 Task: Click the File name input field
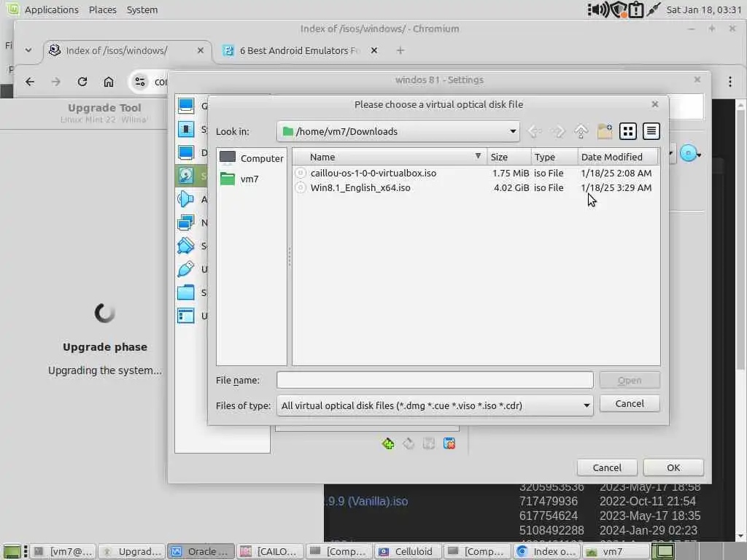point(435,380)
